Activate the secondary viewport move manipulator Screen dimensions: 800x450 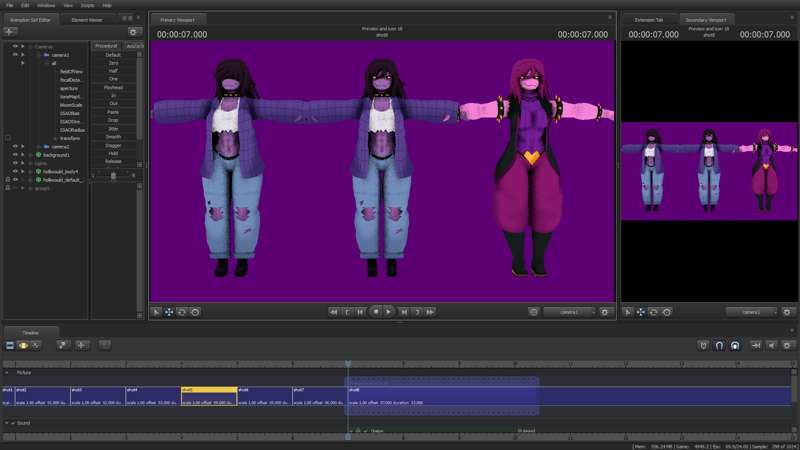pos(640,312)
